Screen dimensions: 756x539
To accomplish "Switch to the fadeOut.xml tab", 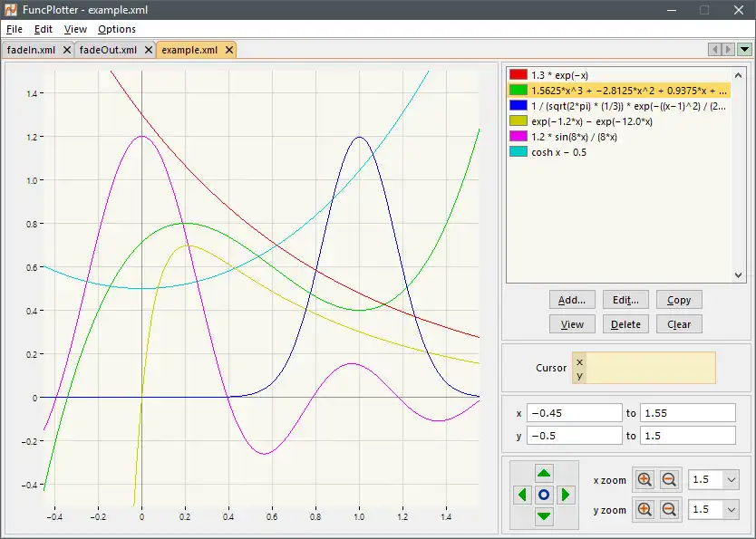I will tap(108, 51).
